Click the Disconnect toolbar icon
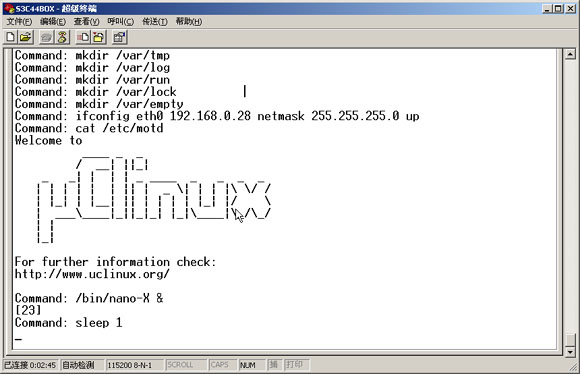Image resolution: width=580 pixels, height=374 pixels. pos(63,37)
